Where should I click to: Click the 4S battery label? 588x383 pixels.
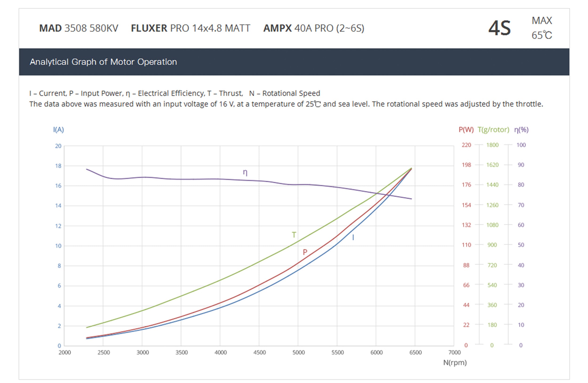click(499, 28)
